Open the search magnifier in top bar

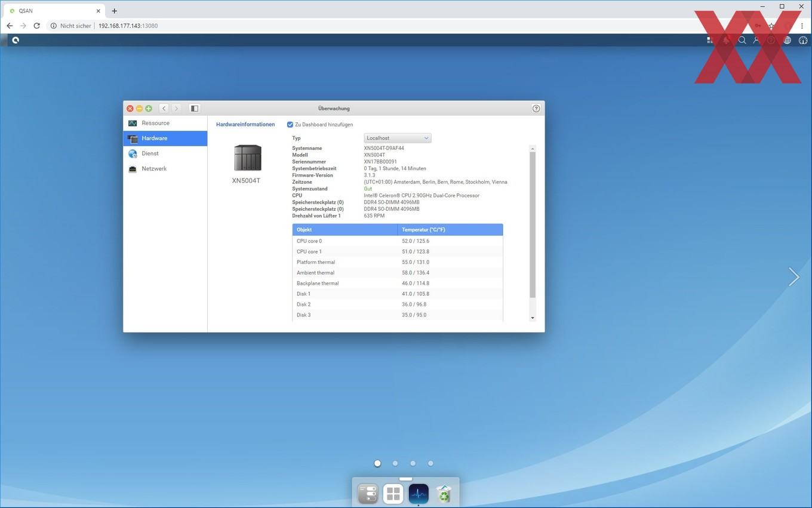tap(742, 40)
